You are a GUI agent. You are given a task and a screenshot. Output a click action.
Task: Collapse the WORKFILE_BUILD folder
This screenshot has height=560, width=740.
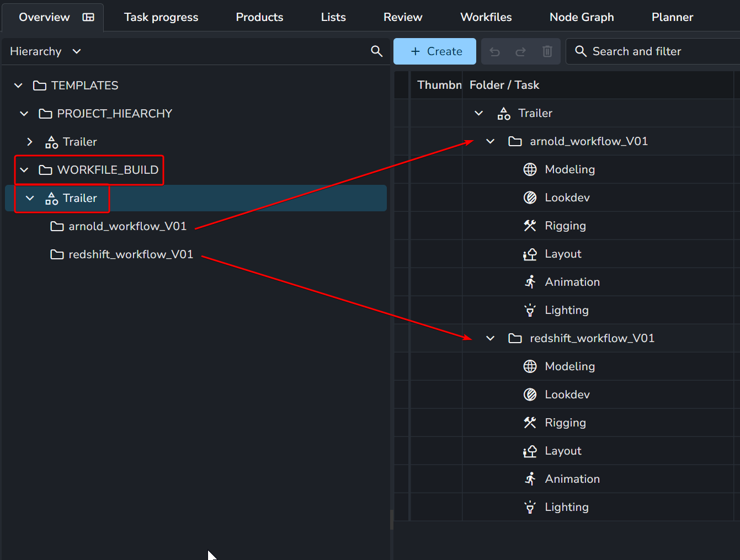24,170
